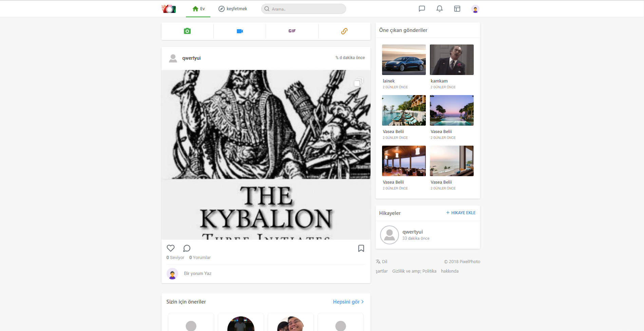
Task: Click the Hikayeler heading
Action: point(390,213)
